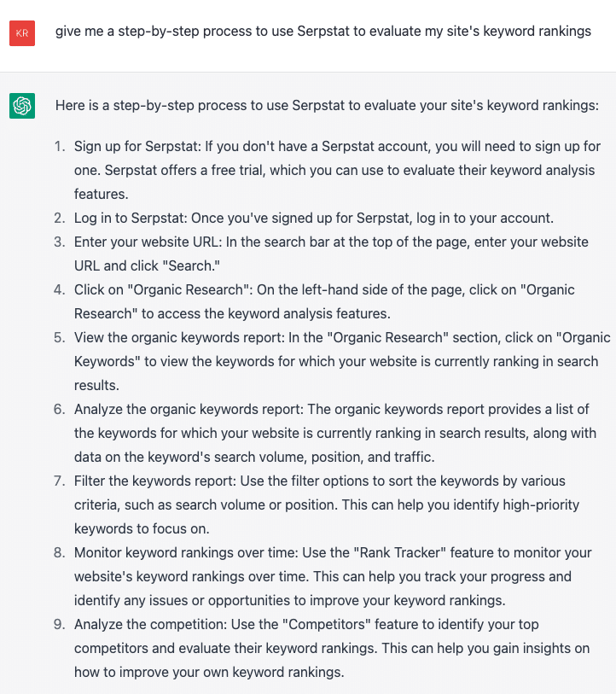Click step 9 'Analyze the competition'
Image resolution: width=616 pixels, height=694 pixels.
point(152,624)
